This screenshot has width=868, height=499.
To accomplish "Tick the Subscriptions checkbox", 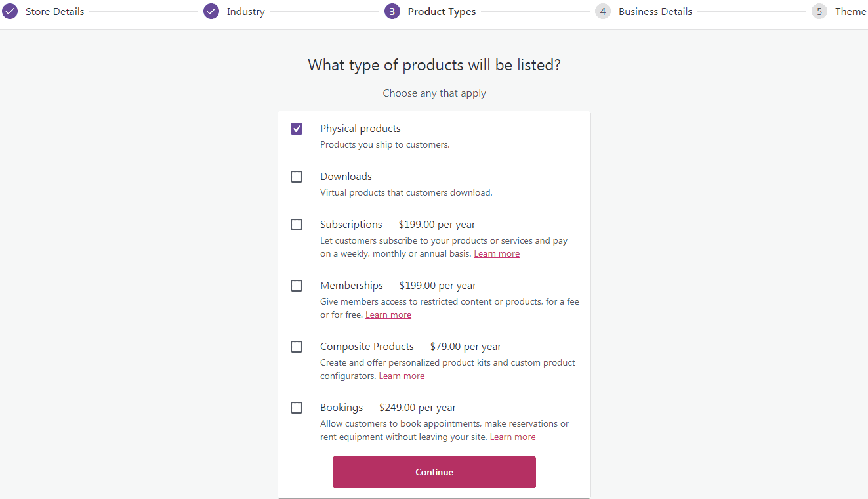I will tap(297, 225).
